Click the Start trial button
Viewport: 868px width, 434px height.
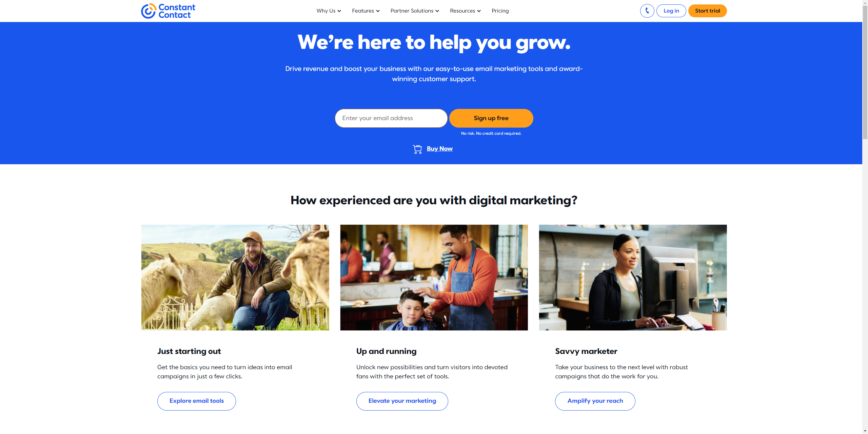707,11
